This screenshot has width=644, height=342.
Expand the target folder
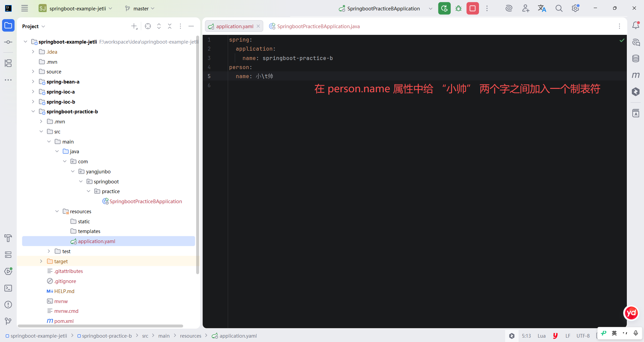(x=41, y=261)
